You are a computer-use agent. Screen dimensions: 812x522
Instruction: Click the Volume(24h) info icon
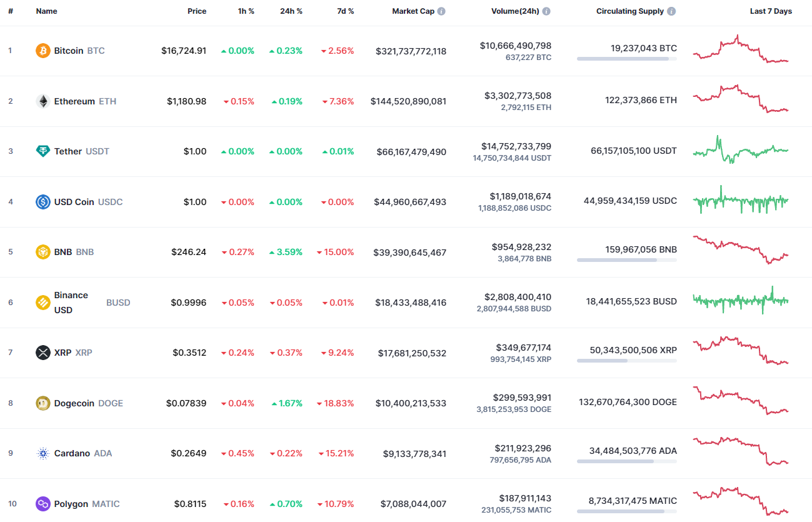[x=546, y=10]
